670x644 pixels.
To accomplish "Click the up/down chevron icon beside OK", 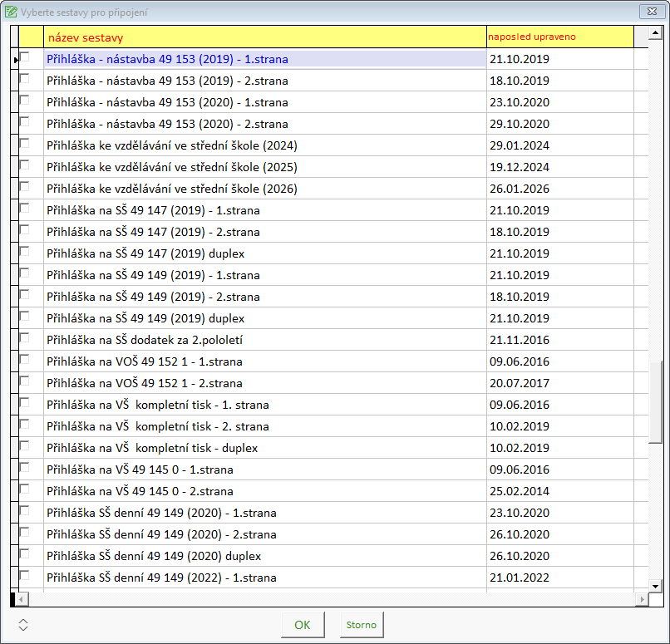I will (23, 625).
